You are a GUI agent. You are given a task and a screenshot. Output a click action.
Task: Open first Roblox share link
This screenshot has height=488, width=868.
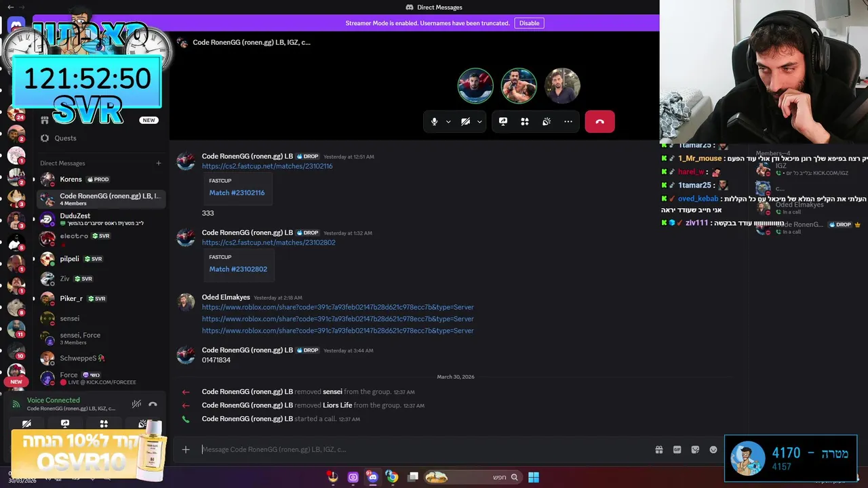point(338,307)
